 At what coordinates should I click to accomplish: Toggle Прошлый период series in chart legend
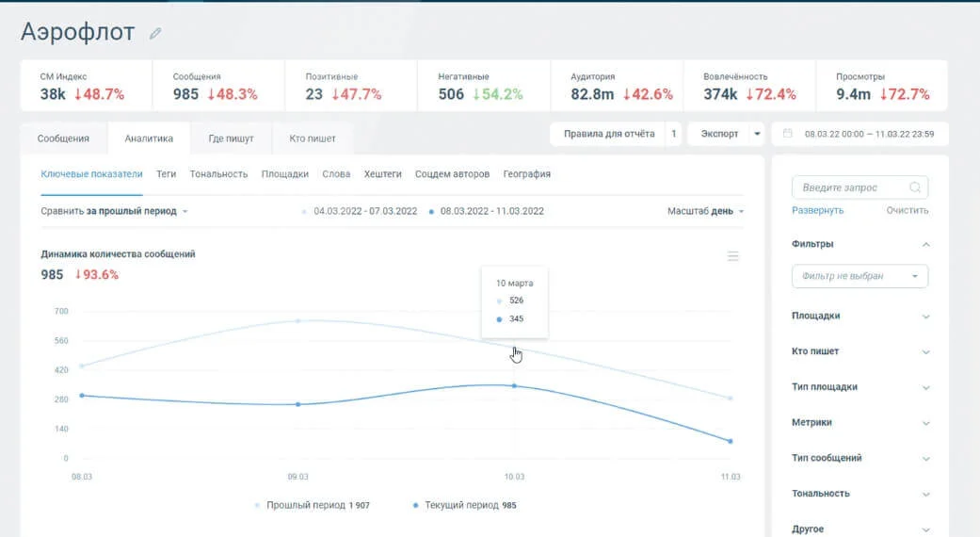[x=312, y=505]
